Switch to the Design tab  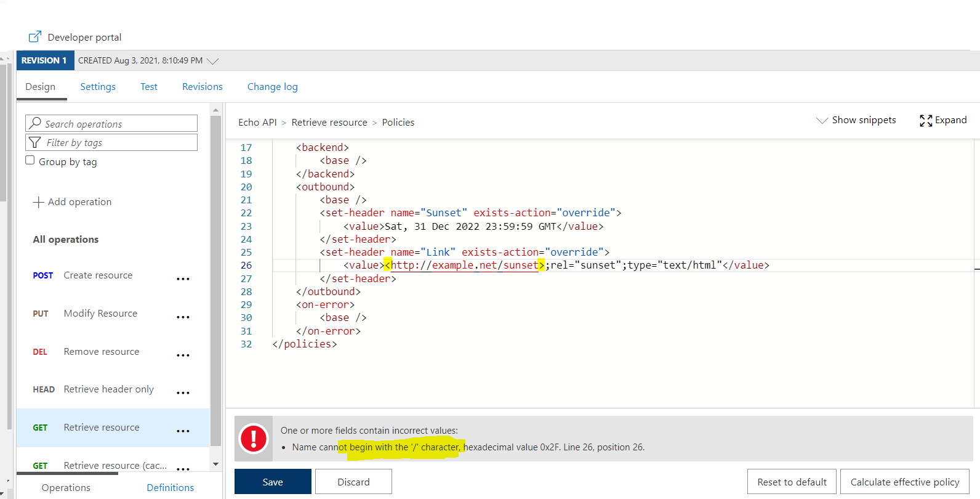click(x=41, y=87)
